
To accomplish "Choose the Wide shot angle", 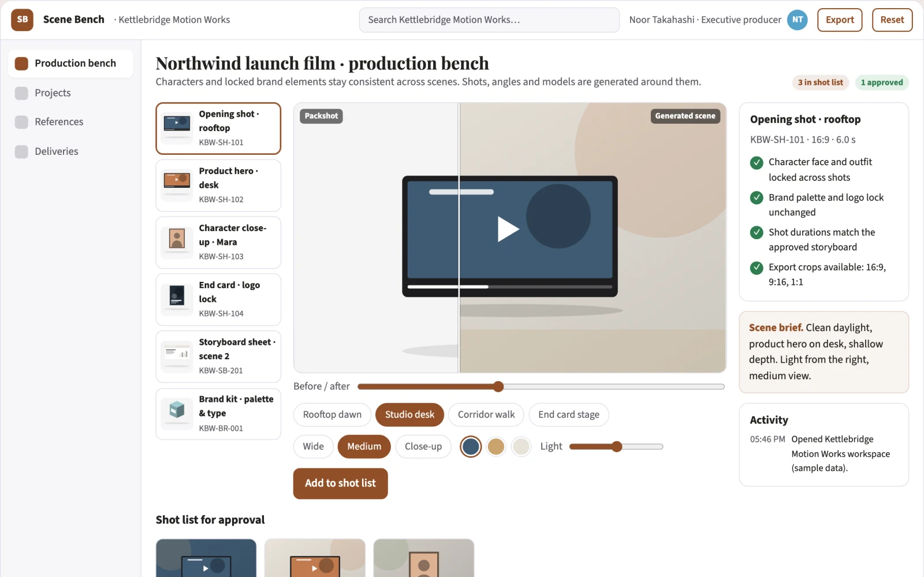I will (x=313, y=446).
